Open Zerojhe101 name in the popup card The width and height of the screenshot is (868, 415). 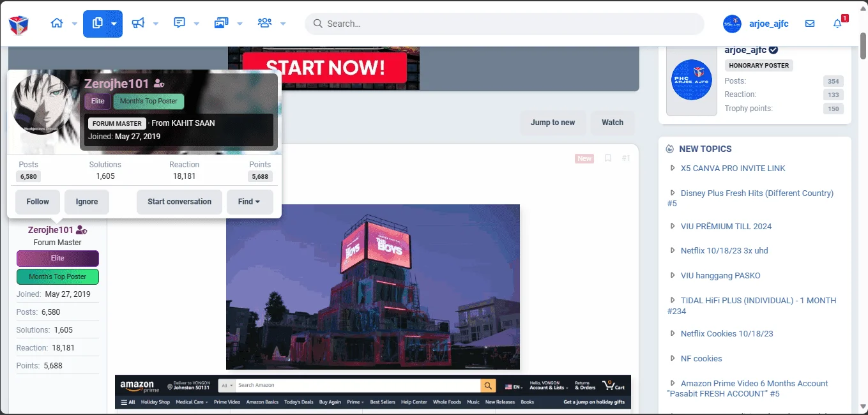click(117, 84)
